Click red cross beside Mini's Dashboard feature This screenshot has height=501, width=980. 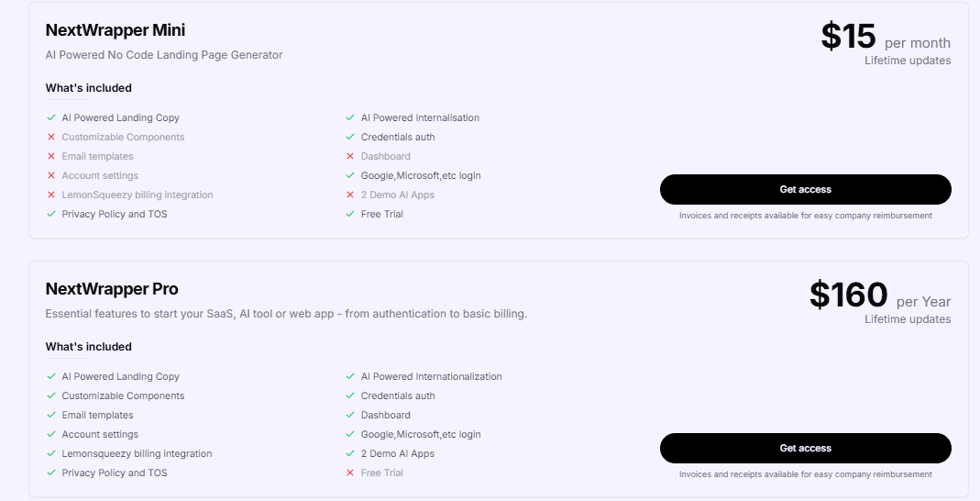coord(350,156)
